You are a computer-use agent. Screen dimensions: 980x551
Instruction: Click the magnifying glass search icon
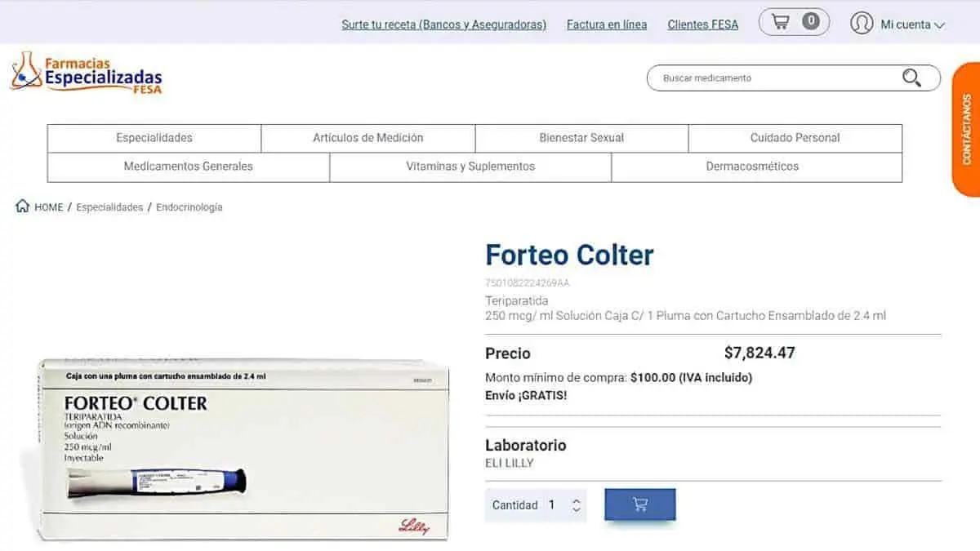tap(911, 78)
